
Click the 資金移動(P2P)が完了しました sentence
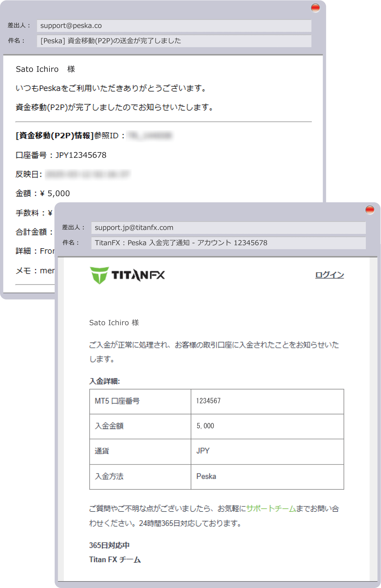114,107
